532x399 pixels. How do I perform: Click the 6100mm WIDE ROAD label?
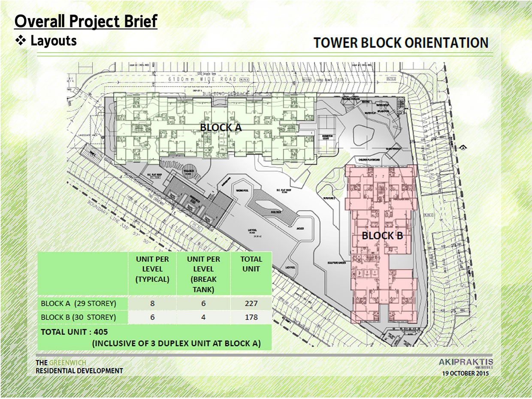click(x=209, y=79)
